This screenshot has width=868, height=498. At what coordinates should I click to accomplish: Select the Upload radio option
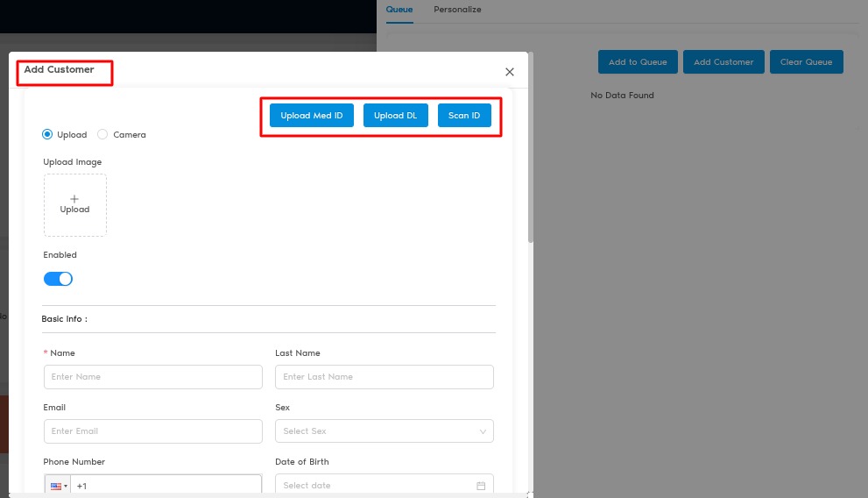point(47,135)
